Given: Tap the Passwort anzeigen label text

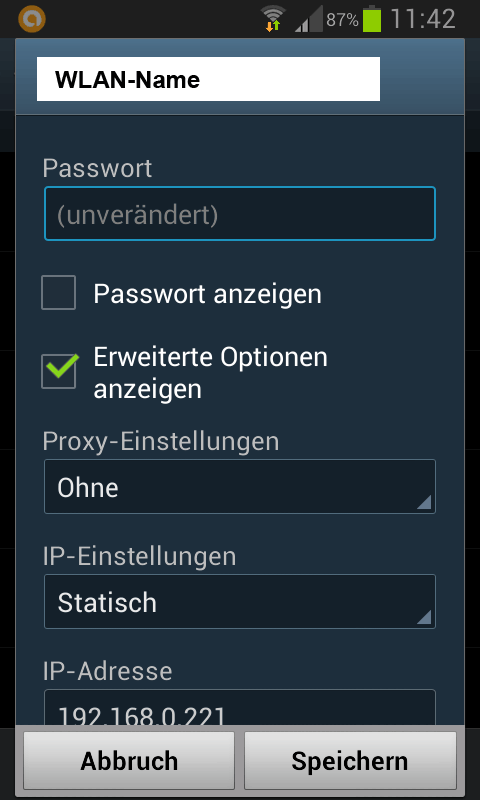Looking at the screenshot, I should coord(207,294).
